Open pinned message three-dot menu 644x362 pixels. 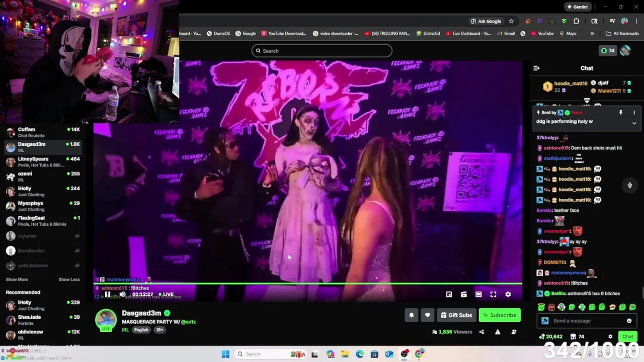tap(634, 113)
